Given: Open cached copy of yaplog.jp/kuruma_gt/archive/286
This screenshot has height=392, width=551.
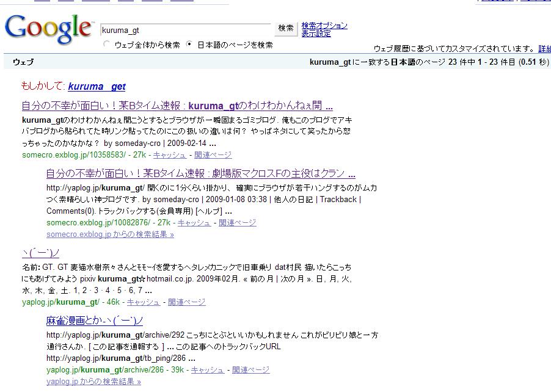Looking at the screenshot, I should coord(207,370).
